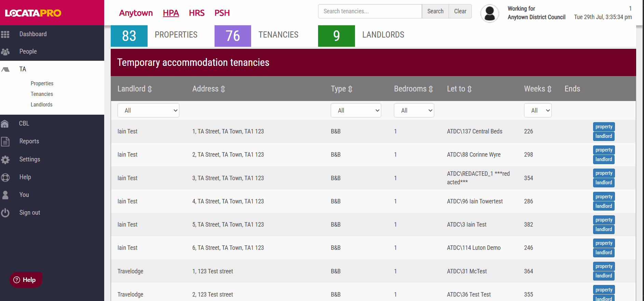Viewport: 644px width, 301px height.
Task: Click the You menu item
Action: [24, 195]
